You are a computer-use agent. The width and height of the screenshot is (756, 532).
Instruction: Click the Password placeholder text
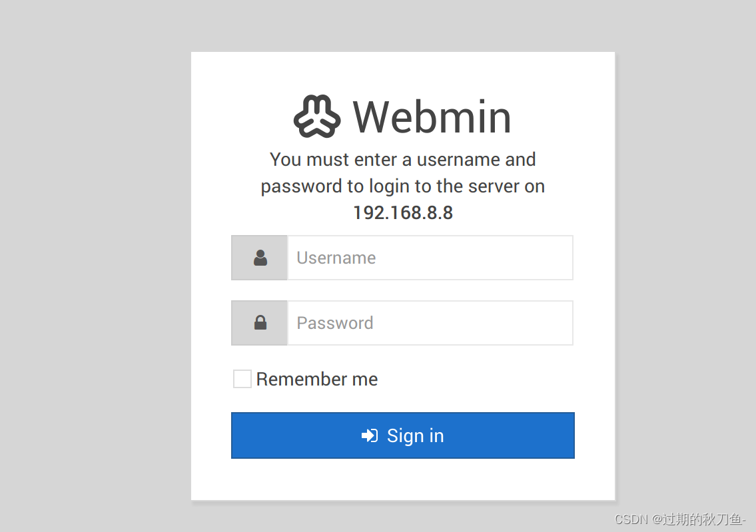[x=335, y=323]
